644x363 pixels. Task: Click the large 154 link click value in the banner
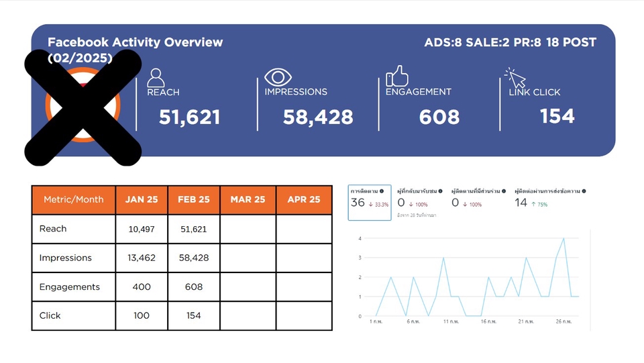(557, 116)
